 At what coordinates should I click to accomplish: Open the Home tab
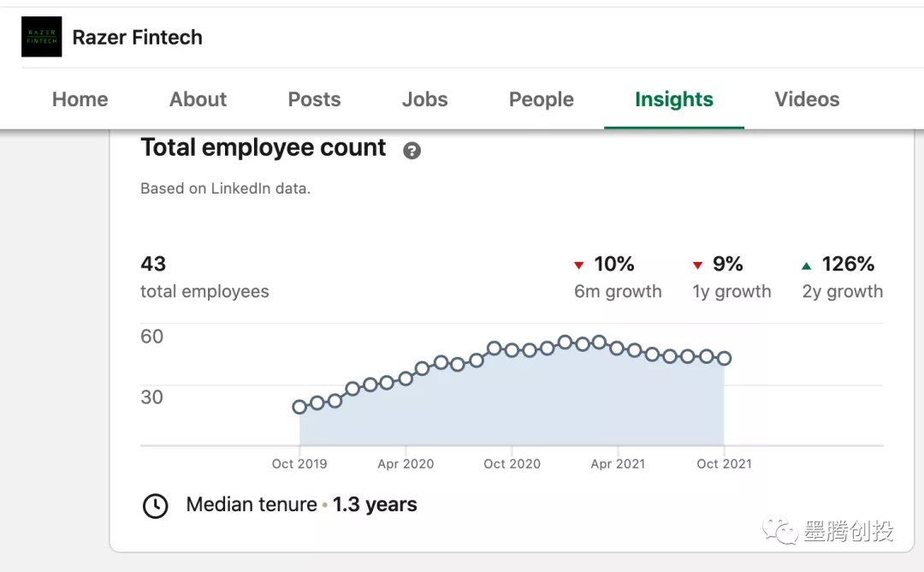[x=80, y=99]
